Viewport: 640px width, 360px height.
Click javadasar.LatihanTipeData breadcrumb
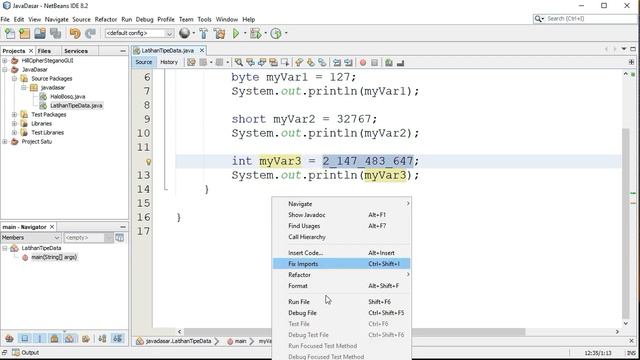click(x=178, y=341)
